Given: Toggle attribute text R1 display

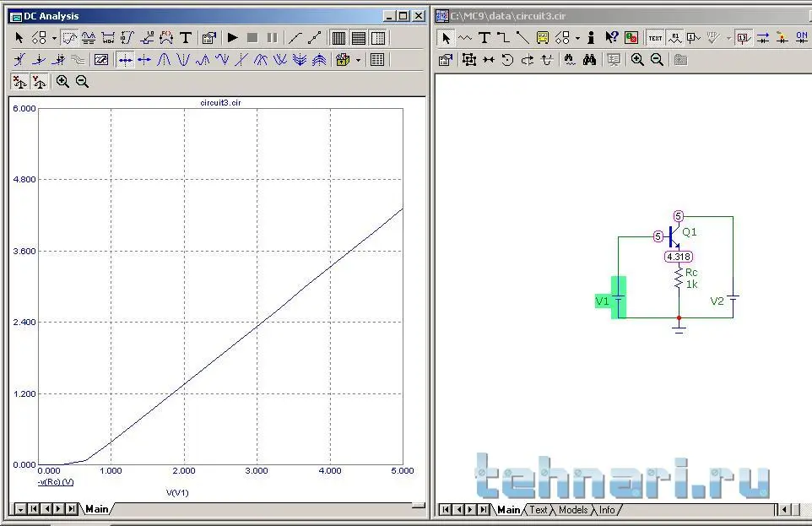Looking at the screenshot, I should 674,38.
